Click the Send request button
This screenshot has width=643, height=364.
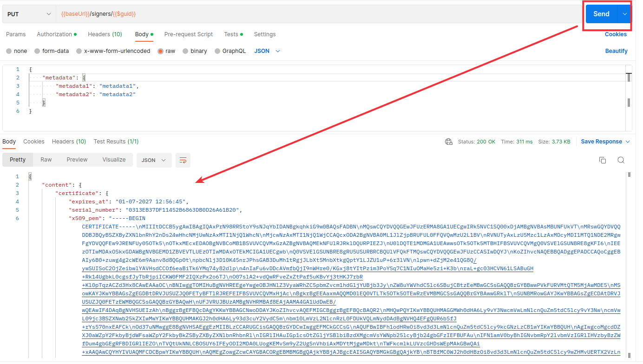601,14
